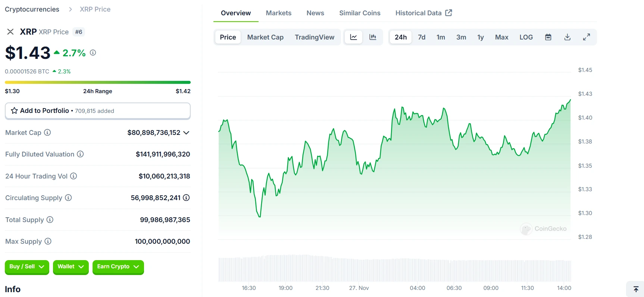Open Market Cap info tooltip icon

[47, 132]
